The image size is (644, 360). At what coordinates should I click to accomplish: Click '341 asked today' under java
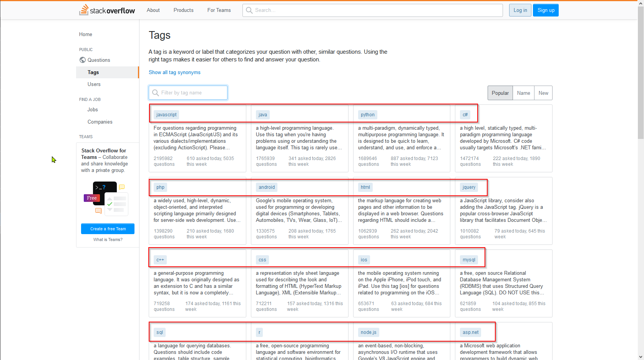point(306,159)
